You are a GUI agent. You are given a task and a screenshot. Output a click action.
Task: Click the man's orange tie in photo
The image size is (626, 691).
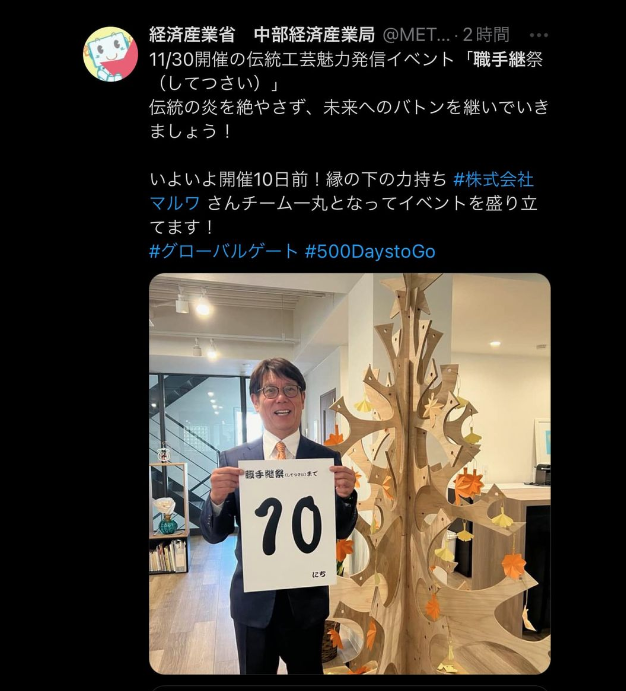click(x=281, y=450)
